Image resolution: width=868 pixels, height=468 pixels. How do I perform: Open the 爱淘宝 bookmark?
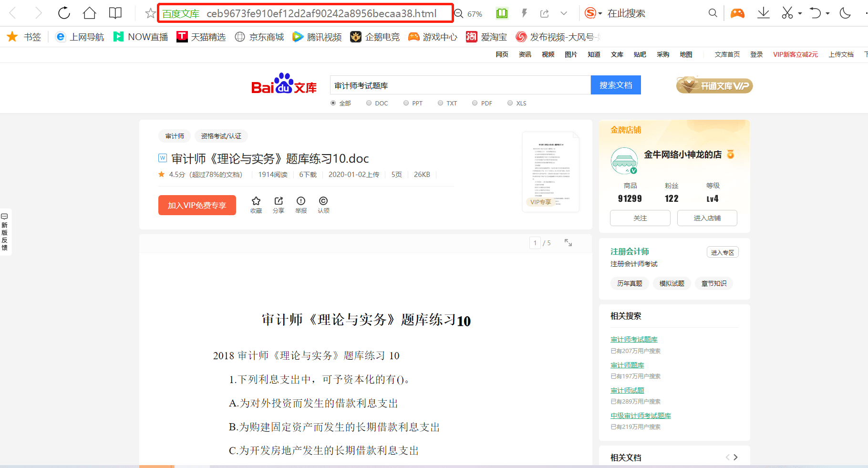tap(486, 37)
